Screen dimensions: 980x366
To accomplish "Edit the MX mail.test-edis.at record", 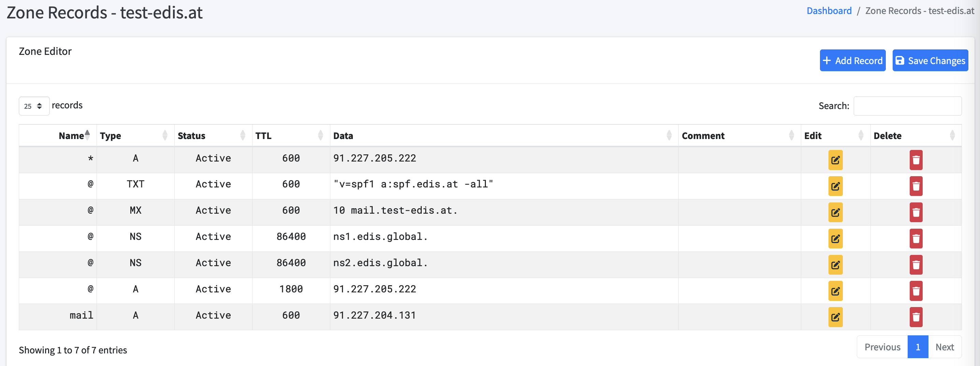I will [835, 212].
